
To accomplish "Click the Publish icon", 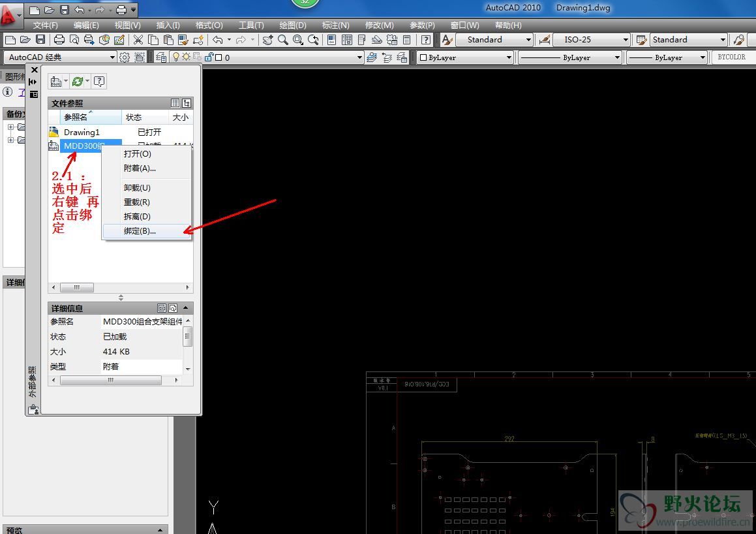I will point(89,40).
